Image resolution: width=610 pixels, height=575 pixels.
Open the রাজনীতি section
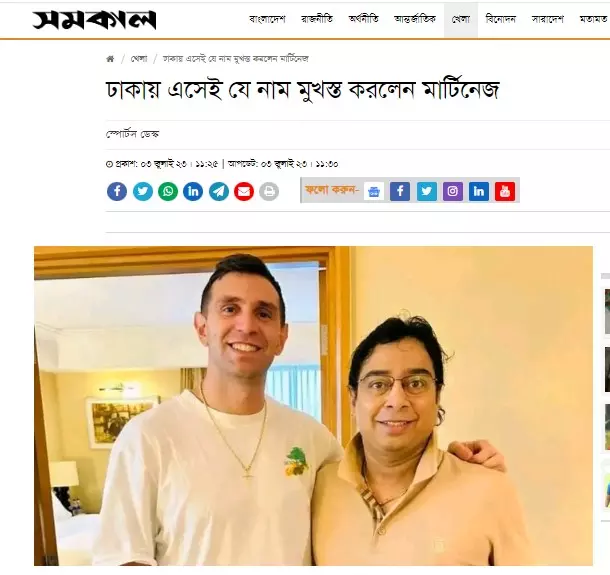point(317,19)
